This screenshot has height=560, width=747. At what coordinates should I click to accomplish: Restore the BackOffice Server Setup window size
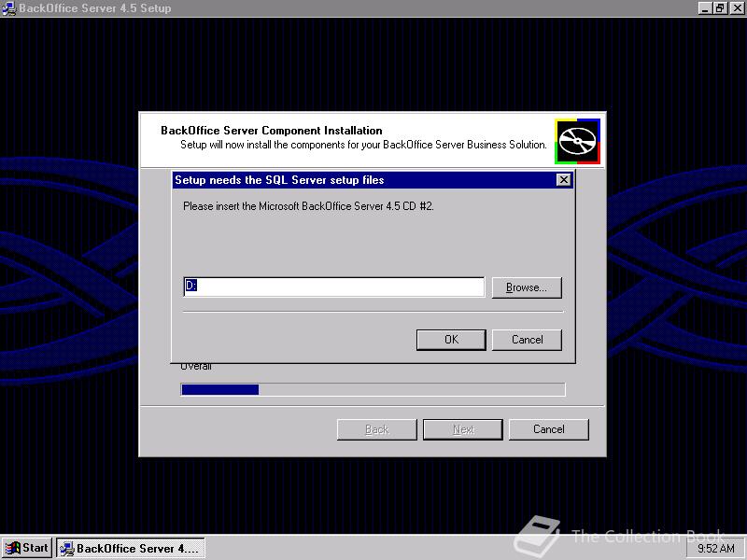pos(720,8)
